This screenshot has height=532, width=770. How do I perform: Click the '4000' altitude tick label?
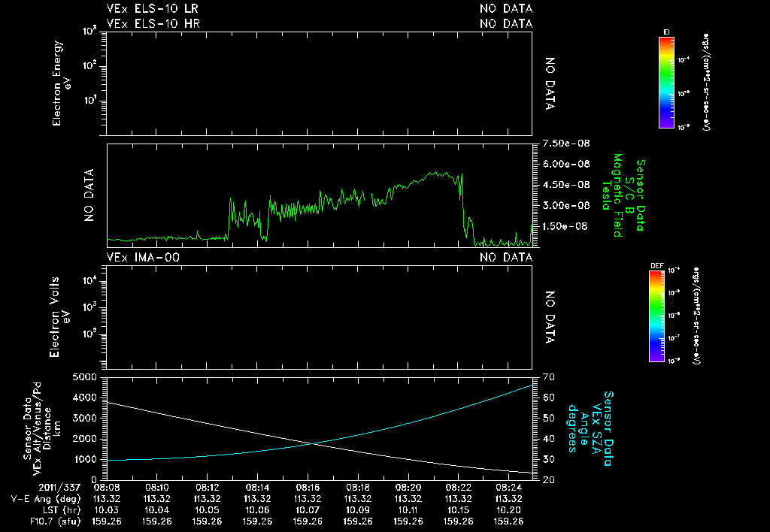point(84,397)
